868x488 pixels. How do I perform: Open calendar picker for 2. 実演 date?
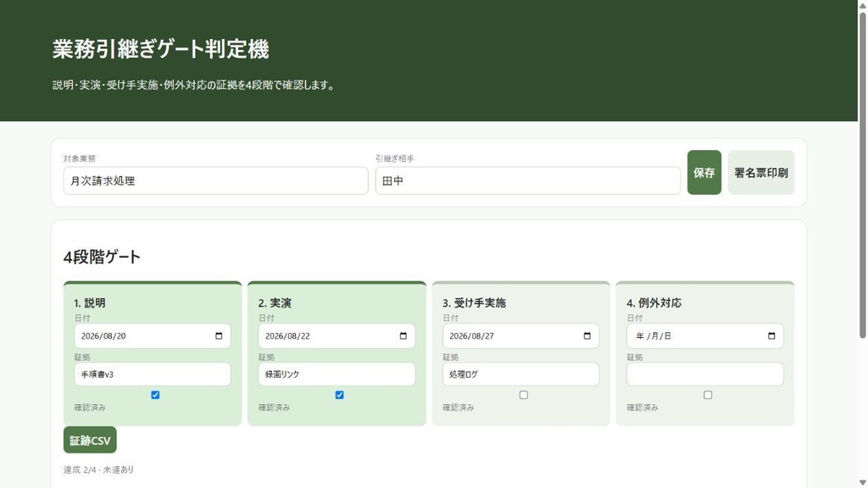point(403,335)
